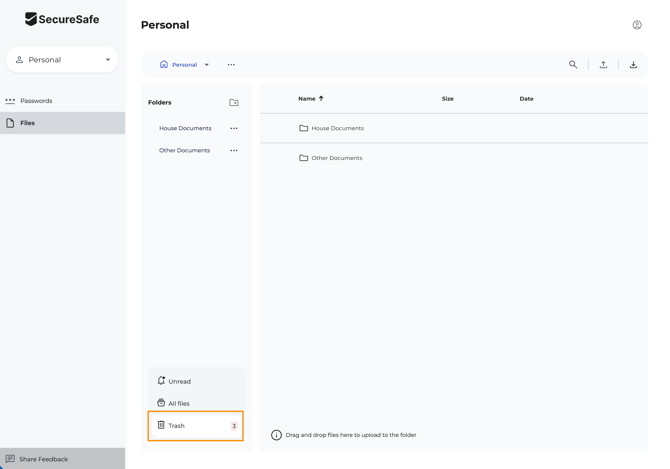Open the user account profile icon
This screenshot has height=469, width=670.
click(x=637, y=25)
